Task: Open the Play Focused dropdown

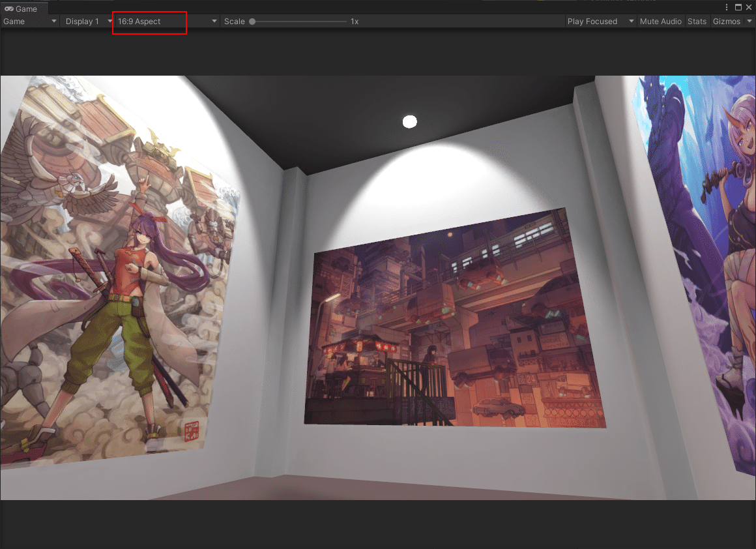Action: 600,22
